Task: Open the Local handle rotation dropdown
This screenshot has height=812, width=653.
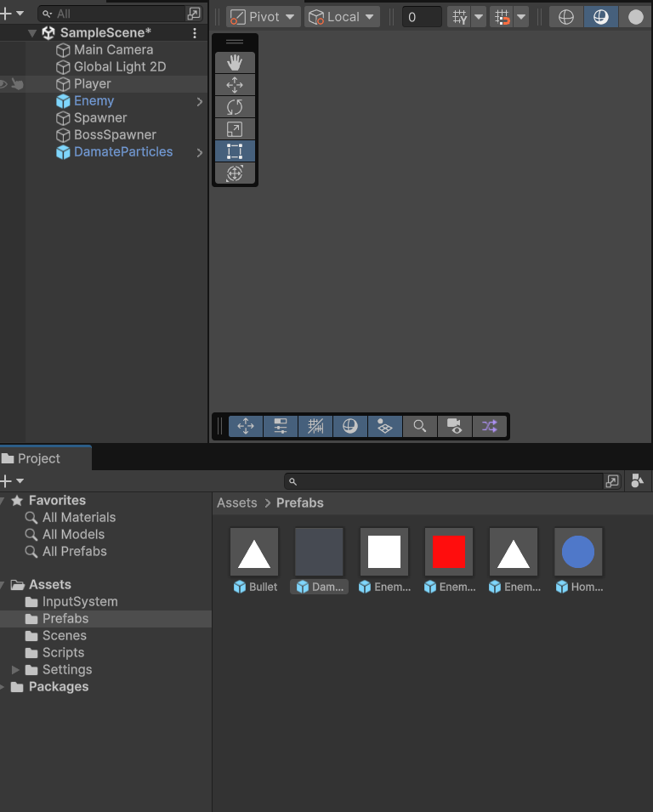Action: (x=342, y=17)
